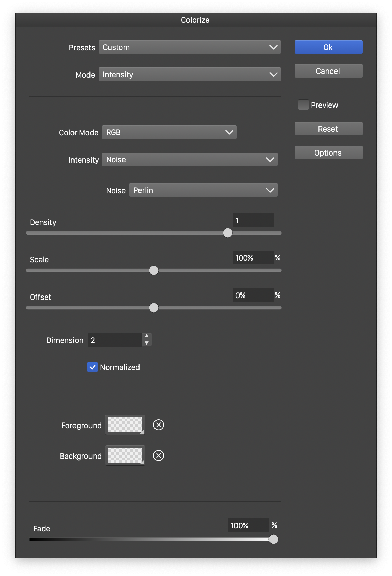Click the Fade slider handle

point(274,539)
